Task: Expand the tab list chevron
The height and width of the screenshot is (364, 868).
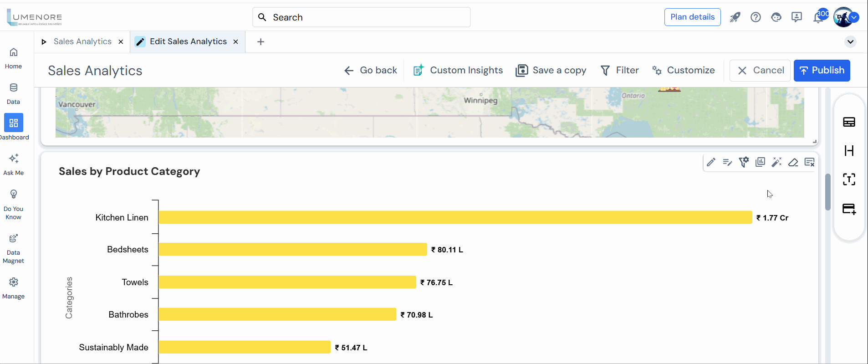Action: click(x=850, y=42)
